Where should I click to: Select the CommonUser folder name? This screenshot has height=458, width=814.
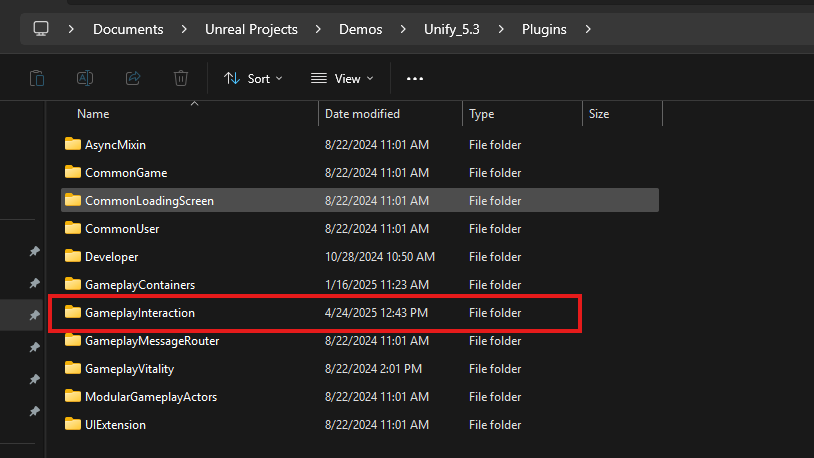pos(122,229)
